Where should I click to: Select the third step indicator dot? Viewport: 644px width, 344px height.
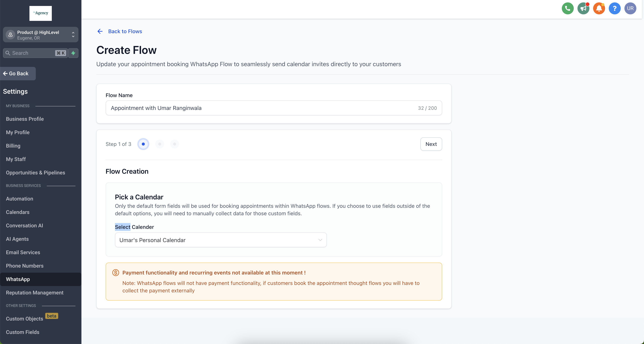tap(174, 144)
